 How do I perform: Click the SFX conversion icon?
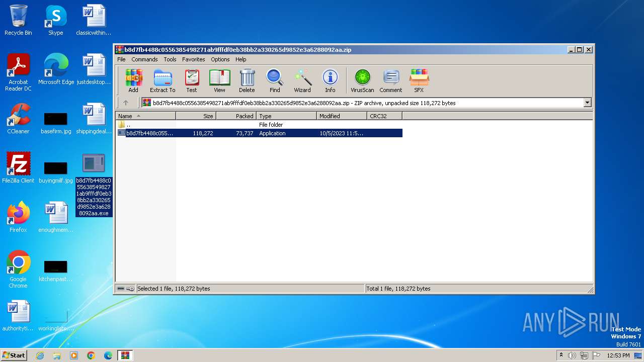point(419,81)
